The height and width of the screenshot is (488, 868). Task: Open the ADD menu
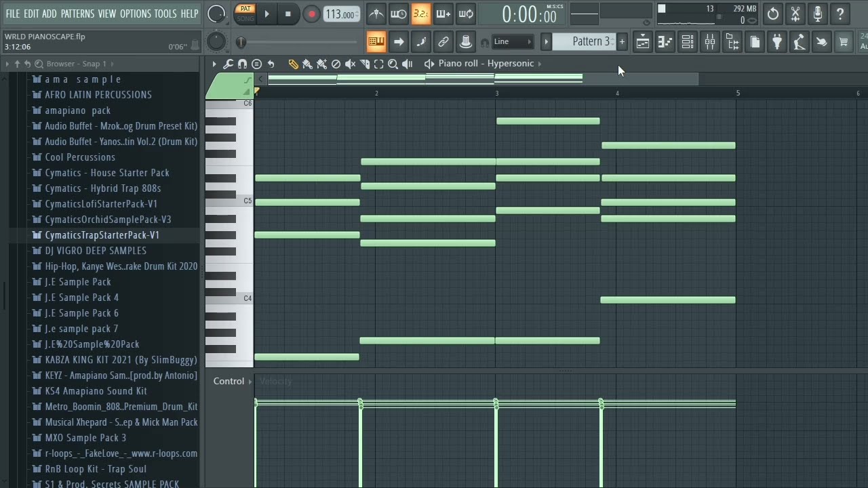[50, 14]
